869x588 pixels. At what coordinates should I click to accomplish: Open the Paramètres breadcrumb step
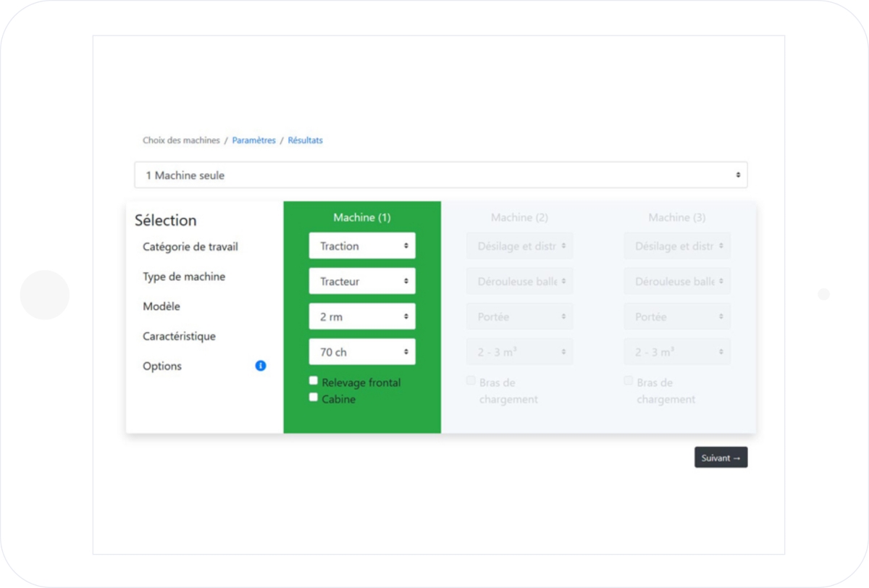click(253, 140)
